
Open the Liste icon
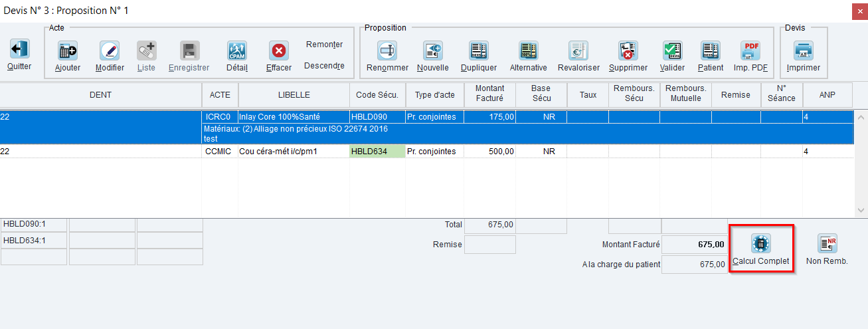146,51
